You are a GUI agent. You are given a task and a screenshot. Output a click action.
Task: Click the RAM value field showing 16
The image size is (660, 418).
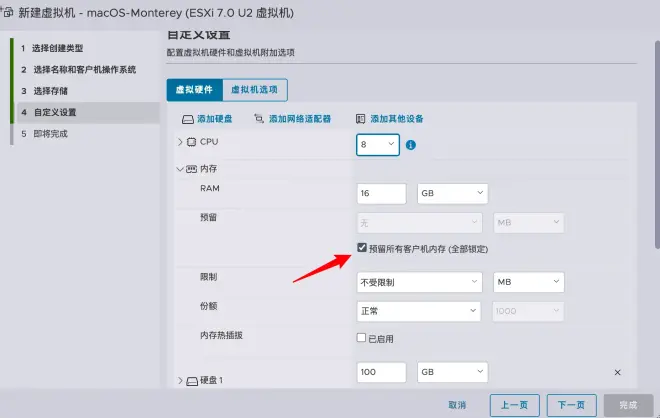point(381,193)
